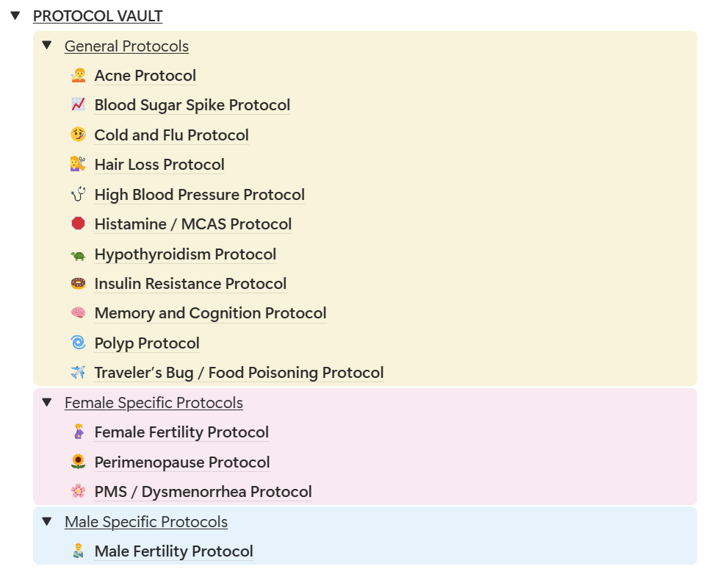Click the turtle icon next to Hypothyroidism
Screen dimensions: 728x572
coord(78,254)
